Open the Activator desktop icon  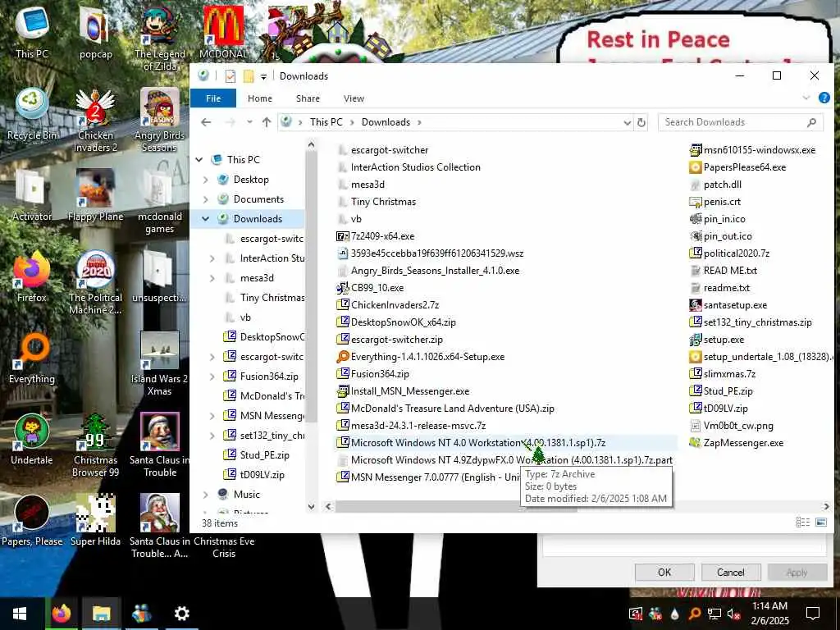32,195
